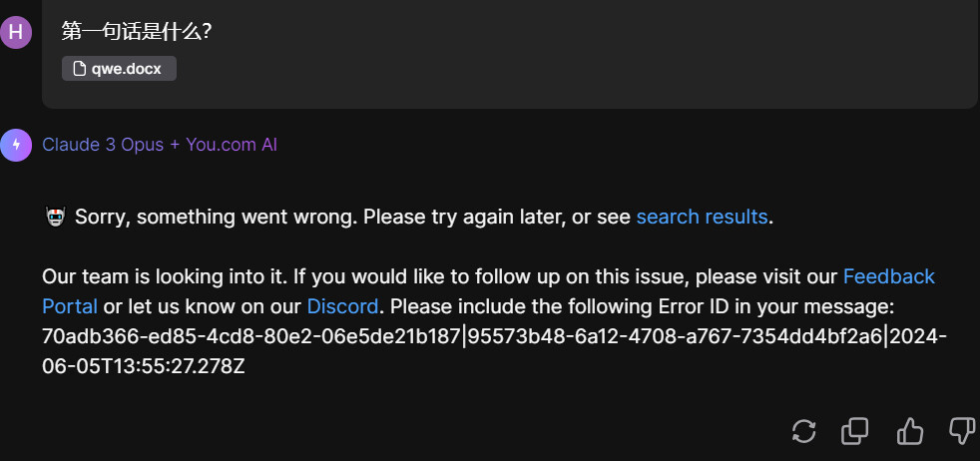Copy the response with the copy icon
The height and width of the screenshot is (461, 980).
tap(855, 431)
